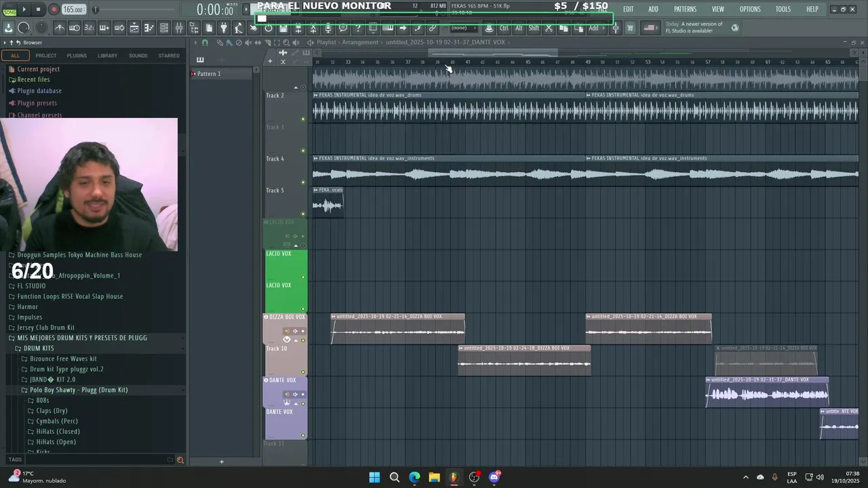Toggle the playlist magnet snap icon
This screenshot has height=488, width=868.
(x=205, y=43)
